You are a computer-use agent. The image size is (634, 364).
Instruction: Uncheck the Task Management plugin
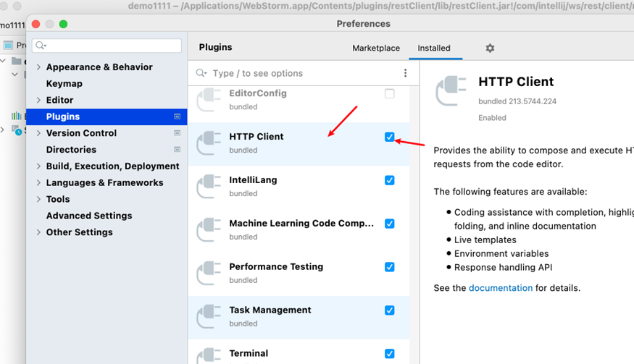pyautogui.click(x=389, y=310)
